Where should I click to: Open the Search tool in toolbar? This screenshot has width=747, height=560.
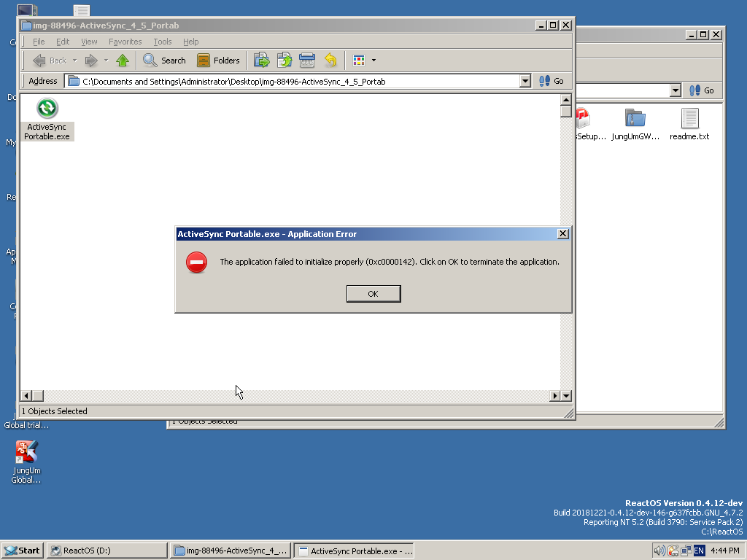tap(164, 61)
